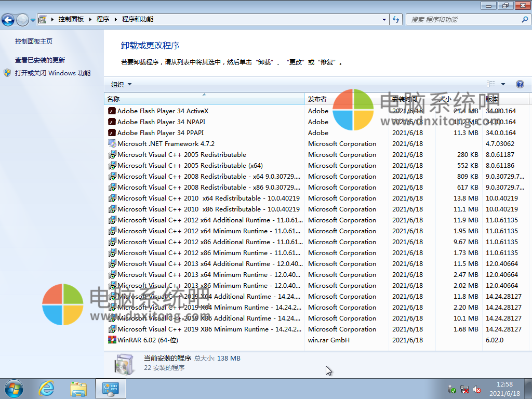
Task: Click the blue help question mark icon
Action: click(520, 84)
